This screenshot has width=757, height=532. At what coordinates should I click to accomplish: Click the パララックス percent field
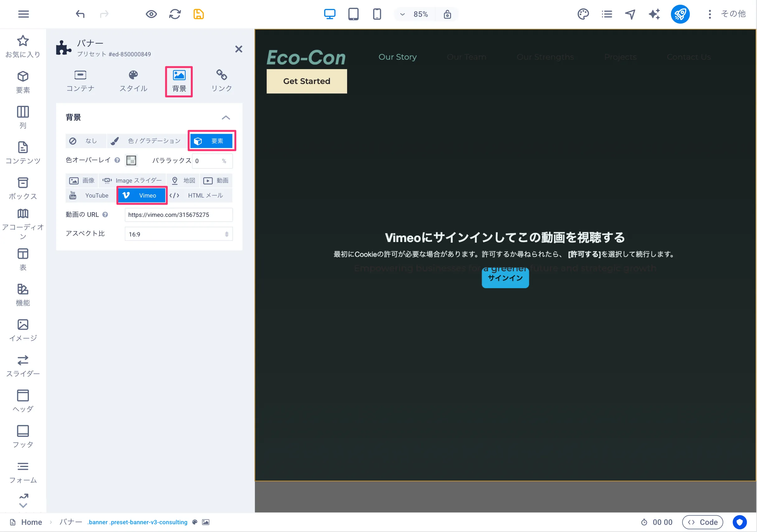212,161
